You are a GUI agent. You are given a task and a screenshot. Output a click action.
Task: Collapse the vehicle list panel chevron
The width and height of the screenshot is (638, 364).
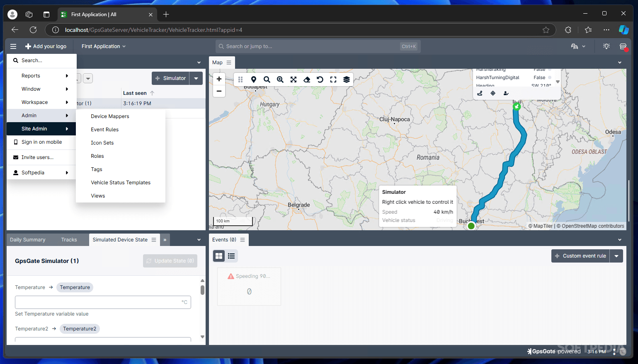[199, 63]
